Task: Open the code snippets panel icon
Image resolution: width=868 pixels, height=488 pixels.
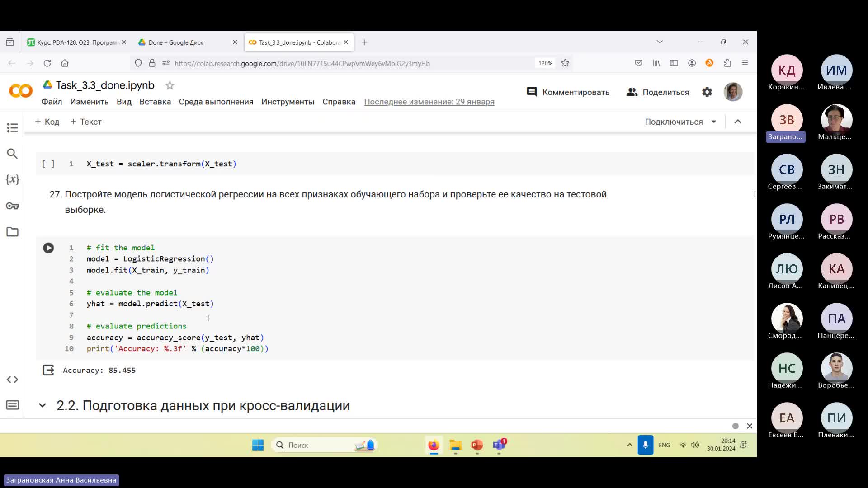Action: pos(12,380)
